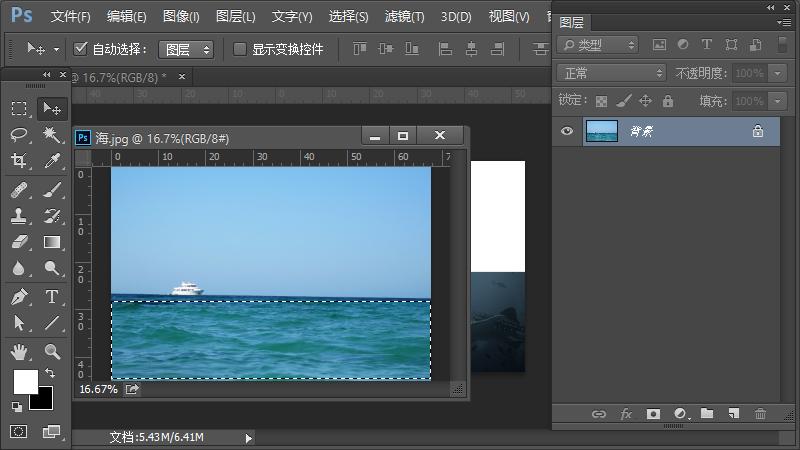This screenshot has height=450, width=800.
Task: Open the Move tool preset picker arrow
Action: [56, 49]
